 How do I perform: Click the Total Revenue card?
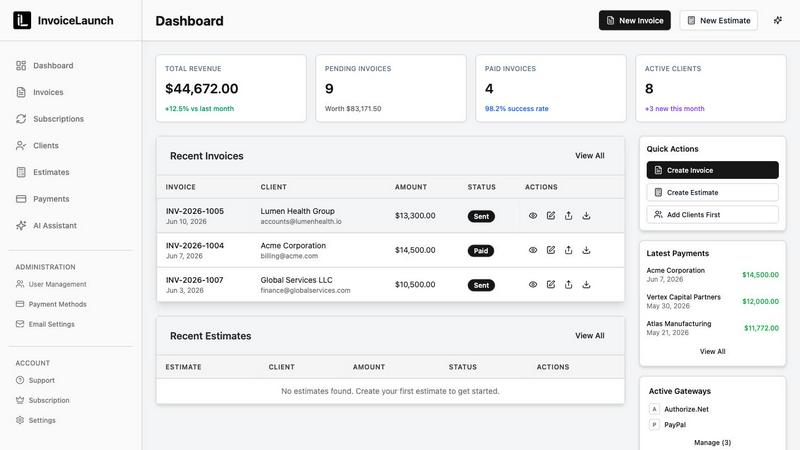pyautogui.click(x=231, y=88)
